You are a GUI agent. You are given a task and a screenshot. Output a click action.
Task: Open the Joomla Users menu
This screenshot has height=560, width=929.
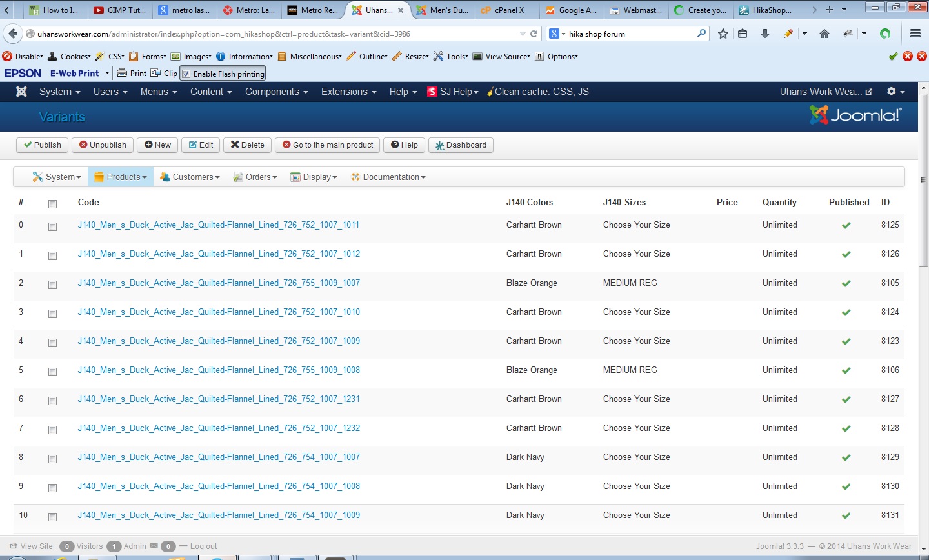pos(110,92)
